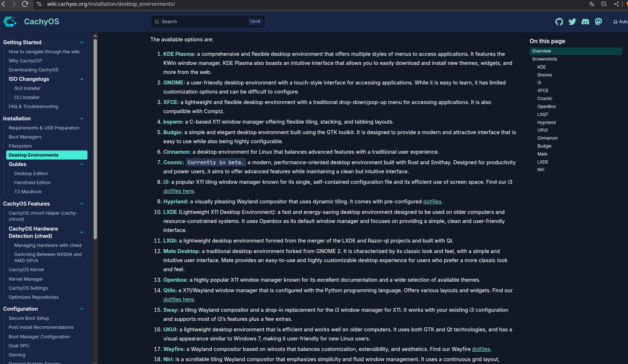Open Switching Between NVIDIA and AMD GPUs
628x364 pixels.
pyautogui.click(x=48, y=257)
